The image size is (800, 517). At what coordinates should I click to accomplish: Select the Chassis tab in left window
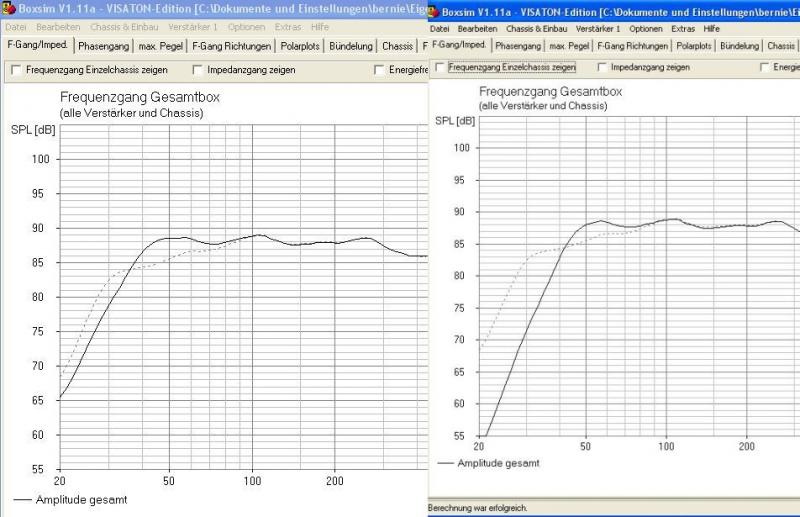(x=397, y=46)
